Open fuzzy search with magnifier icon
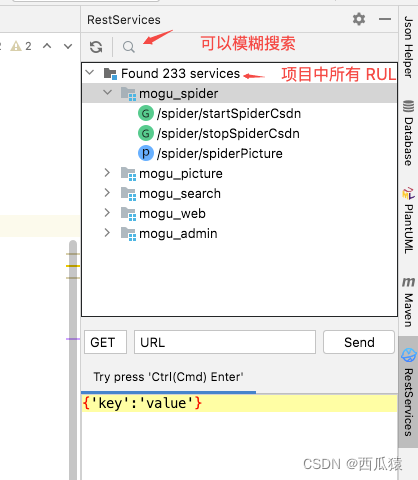This screenshot has width=418, height=480. pyautogui.click(x=128, y=47)
